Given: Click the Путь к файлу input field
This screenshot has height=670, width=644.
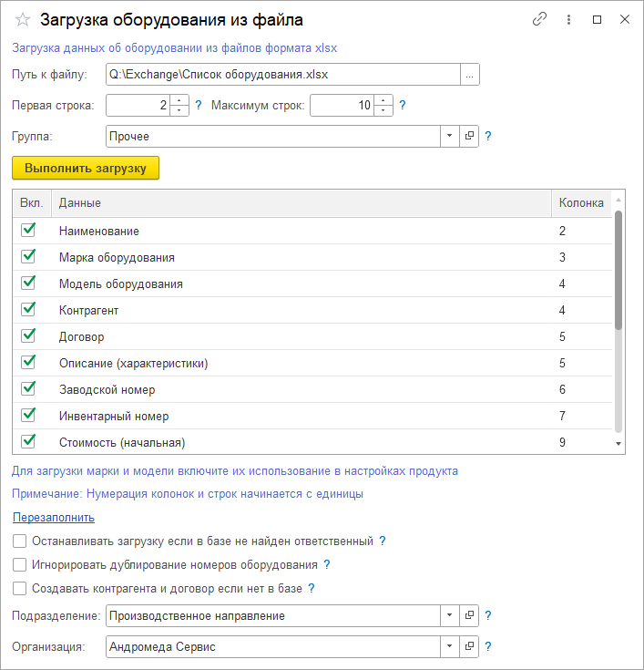Looking at the screenshot, I should point(282,75).
